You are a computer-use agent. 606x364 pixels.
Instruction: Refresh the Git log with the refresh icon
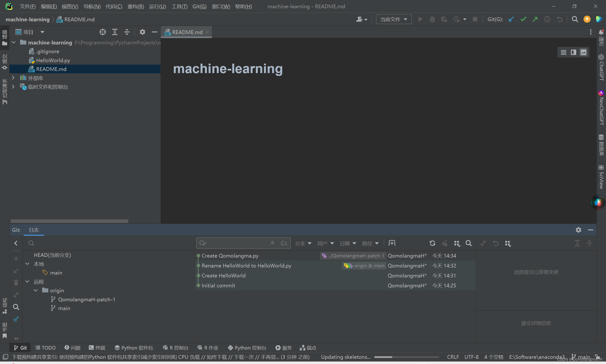tap(432, 243)
